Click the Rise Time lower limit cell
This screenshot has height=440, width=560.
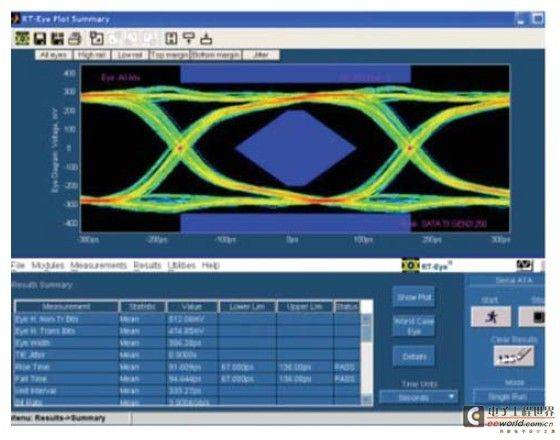(x=247, y=367)
